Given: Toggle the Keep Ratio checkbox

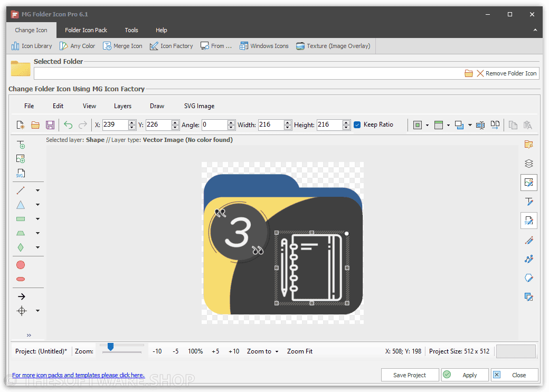Looking at the screenshot, I should point(357,125).
